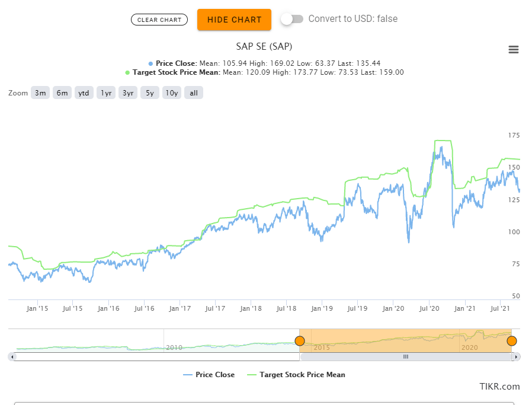
Task: Select the 3m zoom preset
Action: [40, 93]
